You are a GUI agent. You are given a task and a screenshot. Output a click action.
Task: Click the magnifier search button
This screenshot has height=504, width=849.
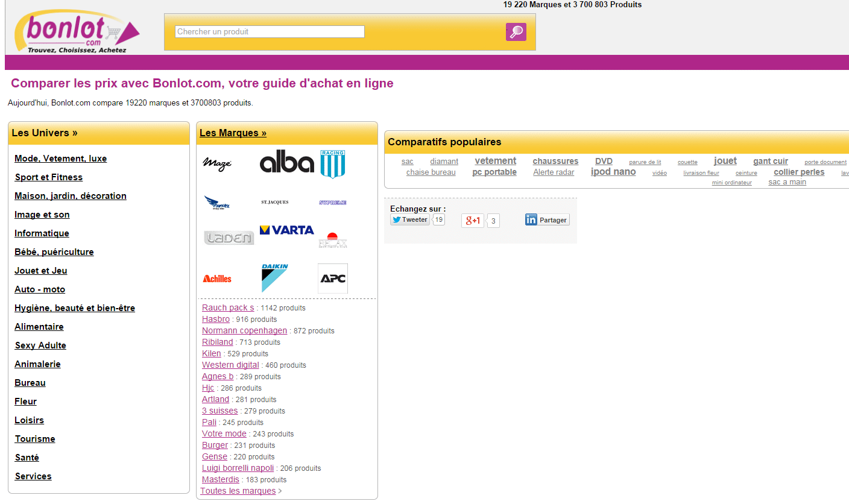click(x=516, y=32)
